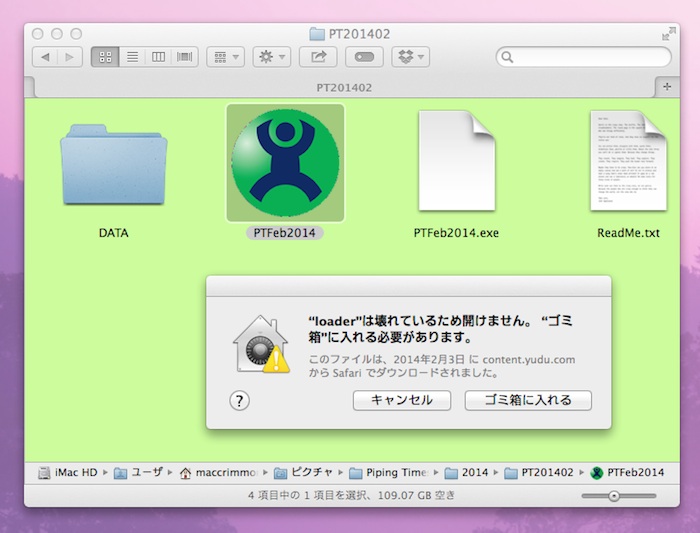Click the ゴミ箱に入れる button

pos(528,400)
